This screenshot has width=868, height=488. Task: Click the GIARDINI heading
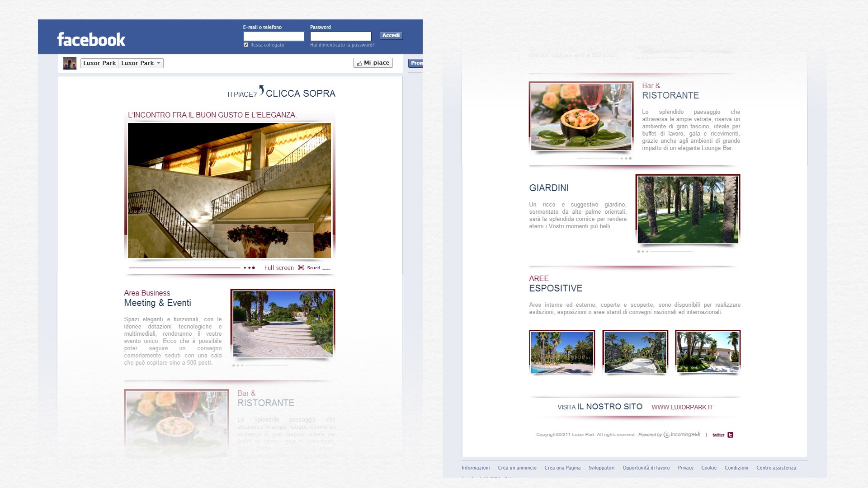[x=549, y=188]
